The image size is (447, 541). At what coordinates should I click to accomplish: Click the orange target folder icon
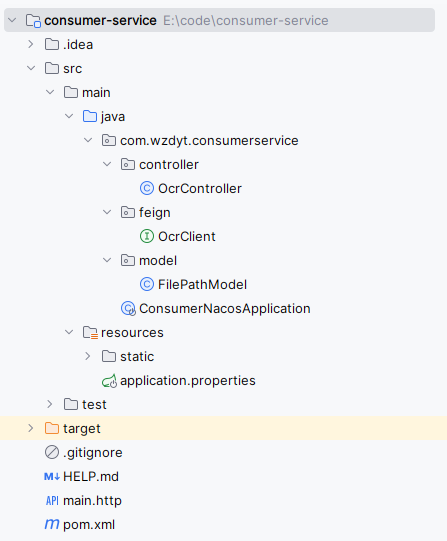pos(52,428)
